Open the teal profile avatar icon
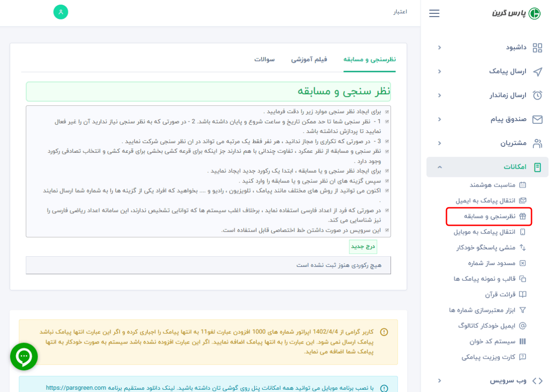Viewport: 550px width, 392px height. coord(61,12)
